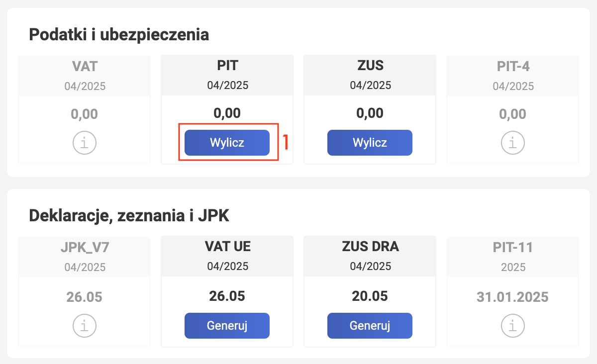Open the PIT-11 card header
The image size is (597, 364).
(513, 257)
